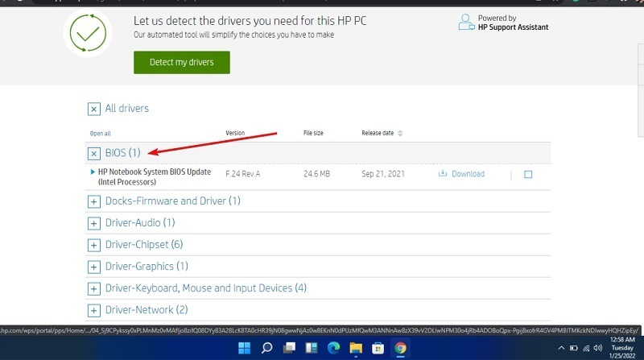Screen dimensions: 644x360
Task: Expand the Driver-Network (2) category
Action: [x=93, y=310]
